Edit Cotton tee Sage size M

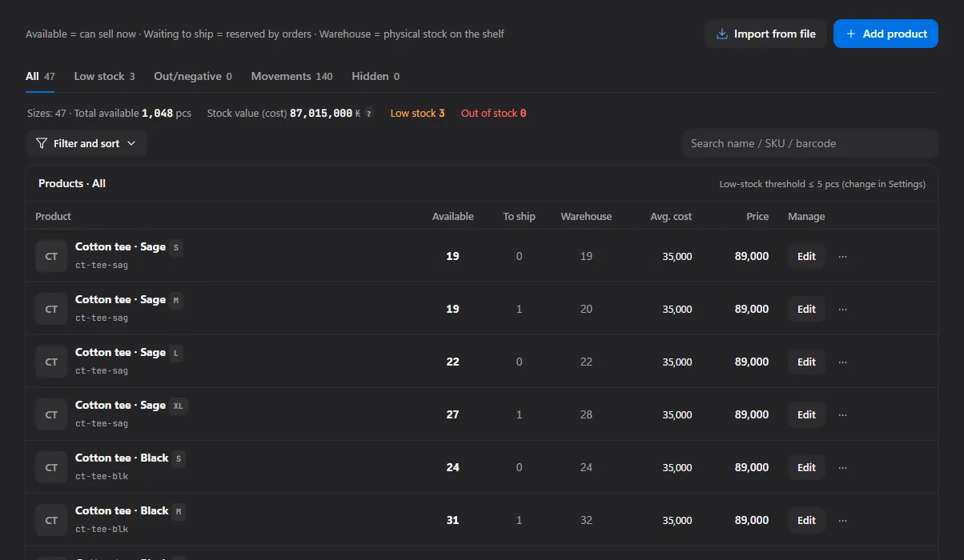click(x=806, y=309)
